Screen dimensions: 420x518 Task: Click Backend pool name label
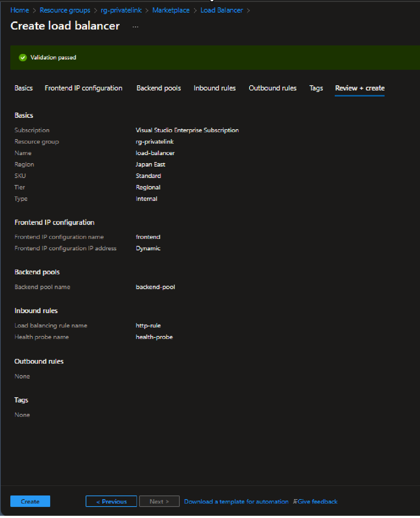[42, 287]
